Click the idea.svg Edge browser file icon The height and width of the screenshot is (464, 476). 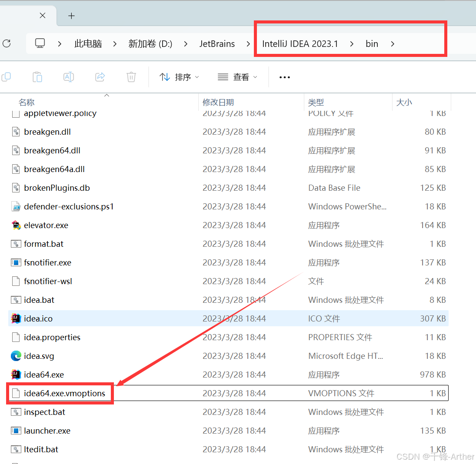point(16,356)
